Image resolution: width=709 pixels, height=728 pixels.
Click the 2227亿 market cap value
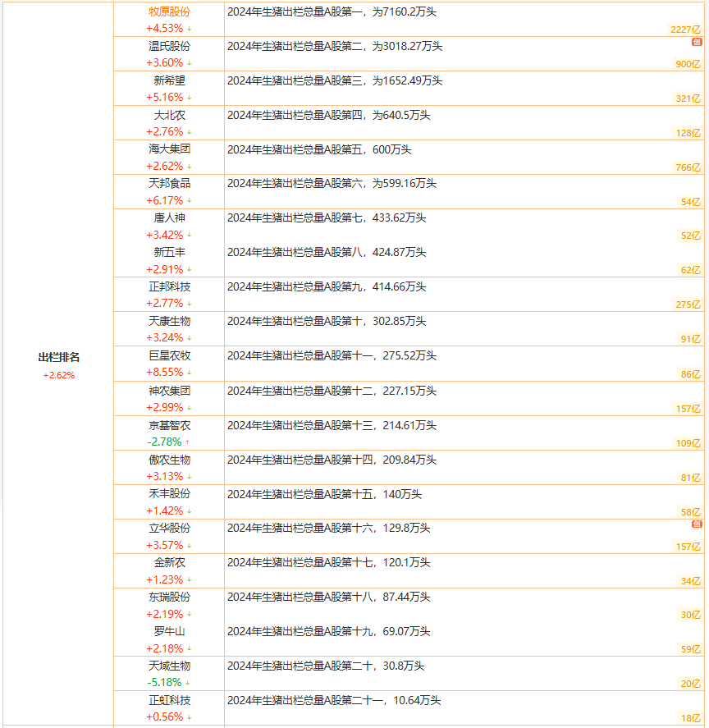pyautogui.click(x=685, y=30)
